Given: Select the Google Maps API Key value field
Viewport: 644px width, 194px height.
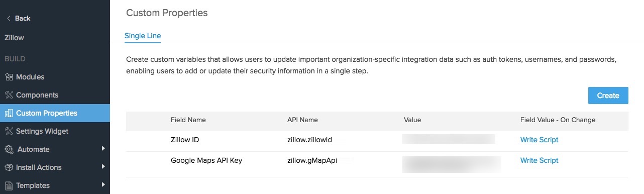Looking at the screenshot, I should coord(452,163).
